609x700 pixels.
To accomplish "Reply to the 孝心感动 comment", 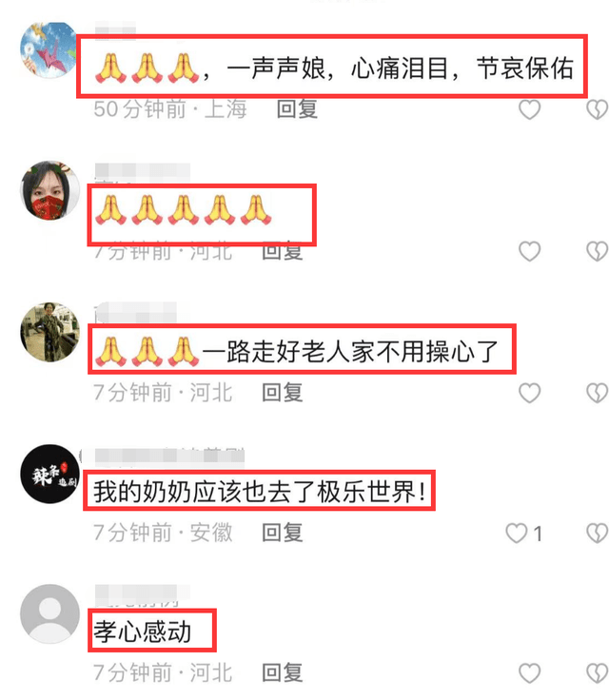I will point(283,673).
